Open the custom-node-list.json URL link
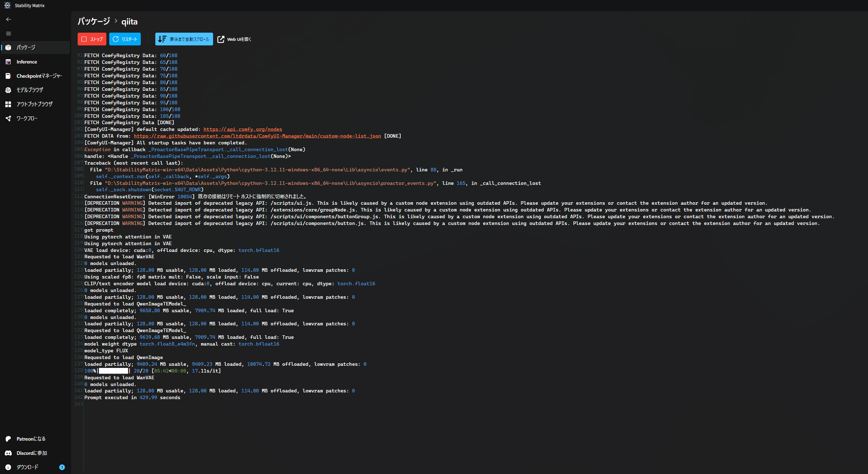Image resolution: width=868 pixels, height=474 pixels. click(257, 136)
